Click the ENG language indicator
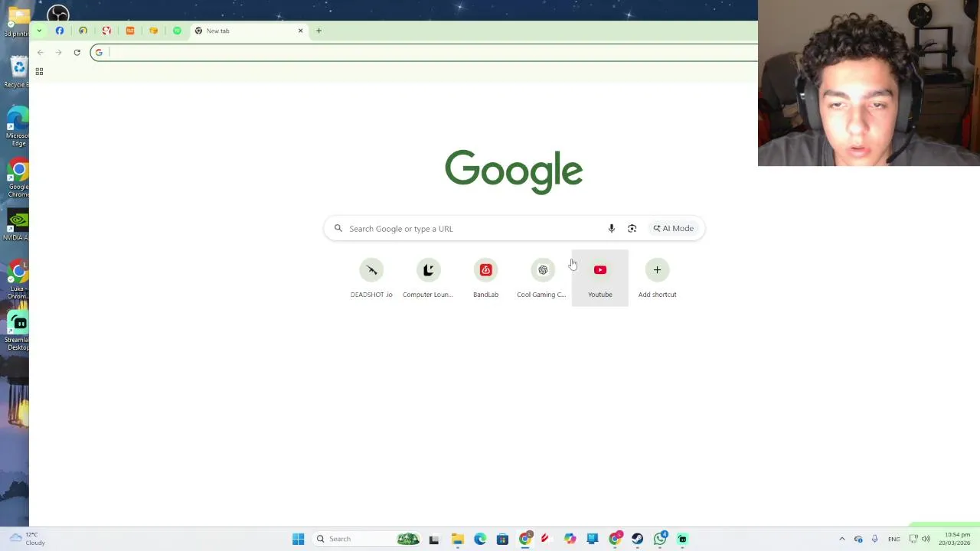Image resolution: width=980 pixels, height=551 pixels. pos(893,539)
